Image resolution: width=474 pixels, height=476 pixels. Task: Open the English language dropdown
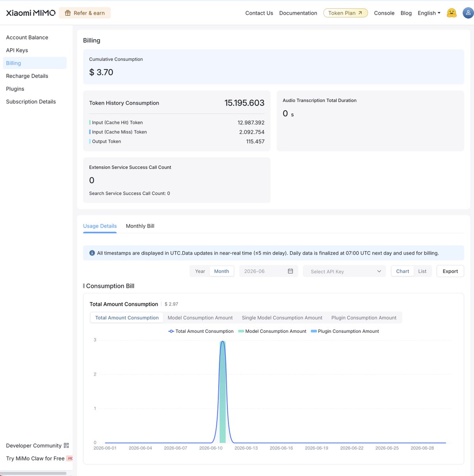click(x=429, y=13)
